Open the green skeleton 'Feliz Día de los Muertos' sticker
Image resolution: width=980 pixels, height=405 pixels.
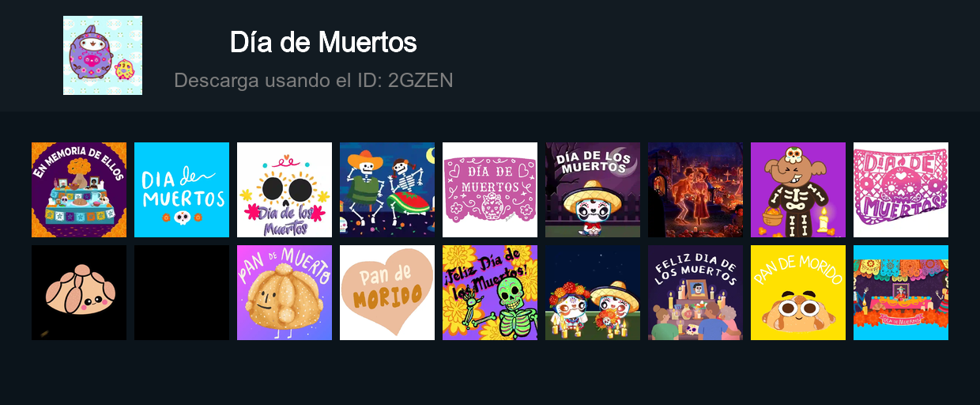point(490,293)
